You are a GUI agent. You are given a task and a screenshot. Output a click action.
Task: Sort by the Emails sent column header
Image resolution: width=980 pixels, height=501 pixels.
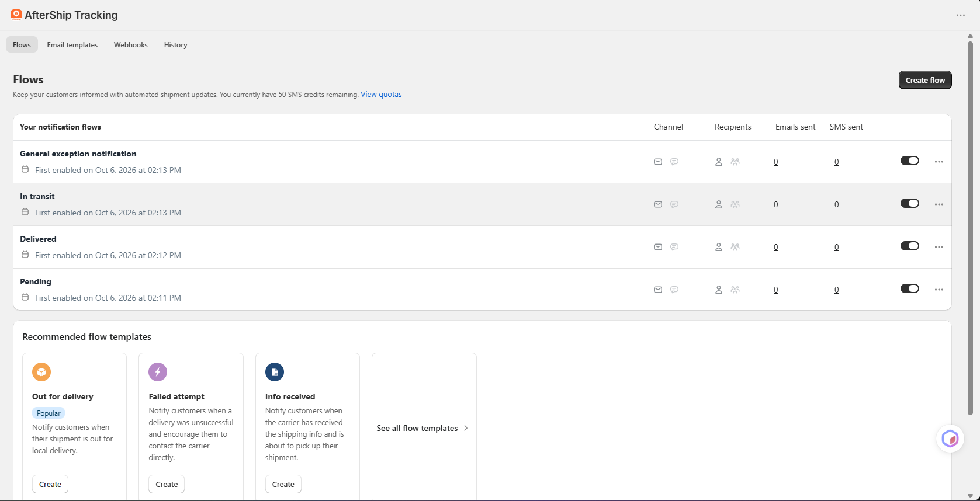click(795, 127)
